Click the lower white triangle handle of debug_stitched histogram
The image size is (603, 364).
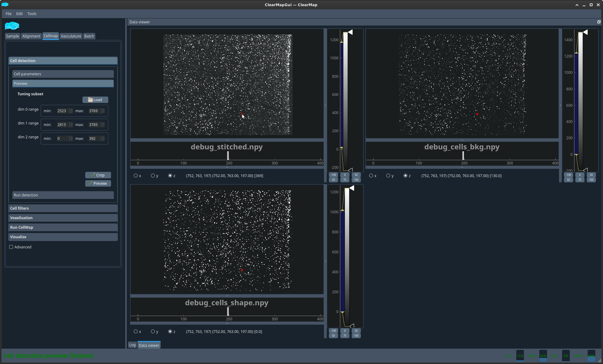coord(350,169)
